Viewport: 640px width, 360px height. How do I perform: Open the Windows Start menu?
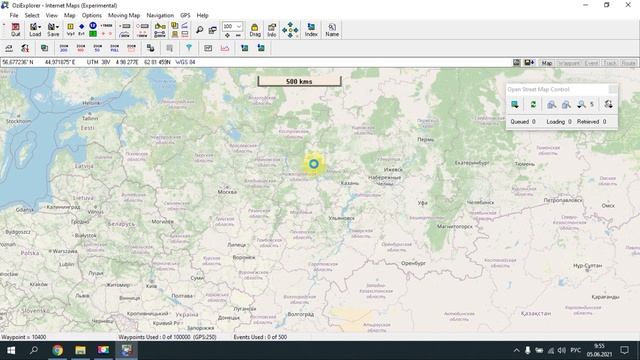coord(11,350)
